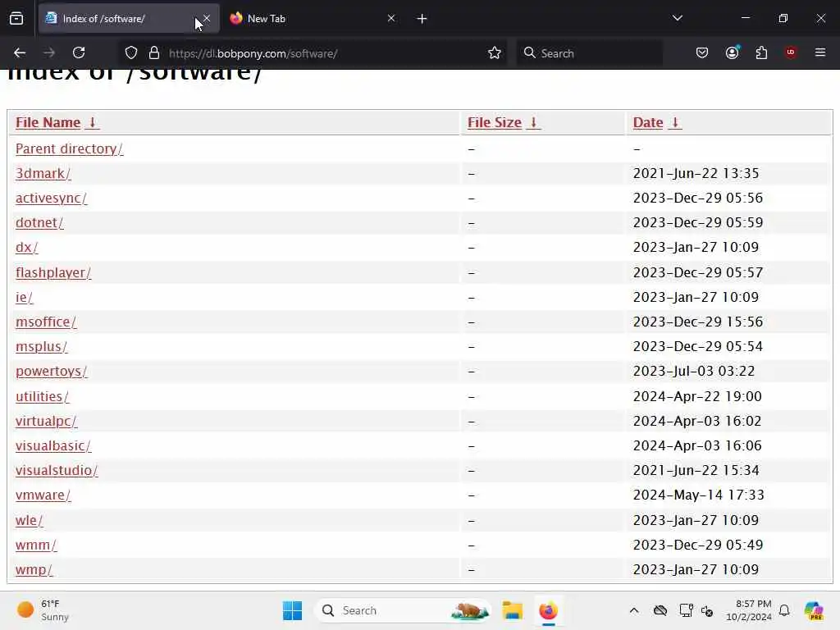
Task: Click the forward navigation arrow
Action: (x=49, y=52)
